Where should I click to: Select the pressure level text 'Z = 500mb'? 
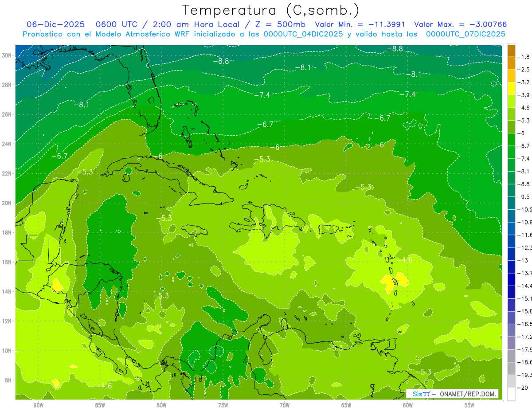(280, 24)
